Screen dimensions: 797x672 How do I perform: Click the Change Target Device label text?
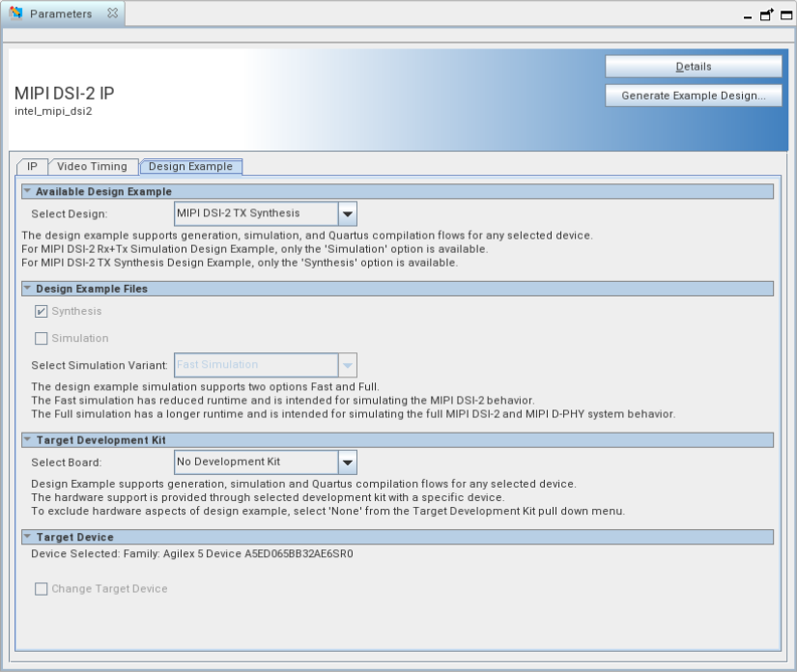click(x=109, y=589)
